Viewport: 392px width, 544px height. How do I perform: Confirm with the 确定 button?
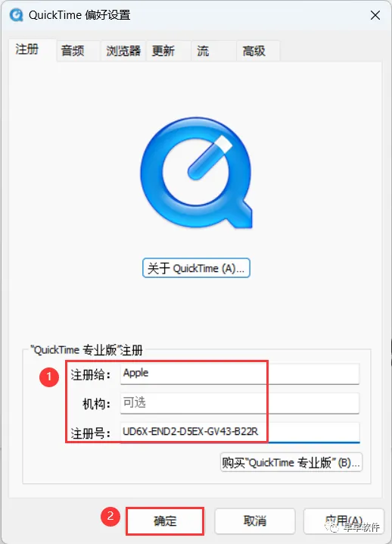click(x=165, y=521)
